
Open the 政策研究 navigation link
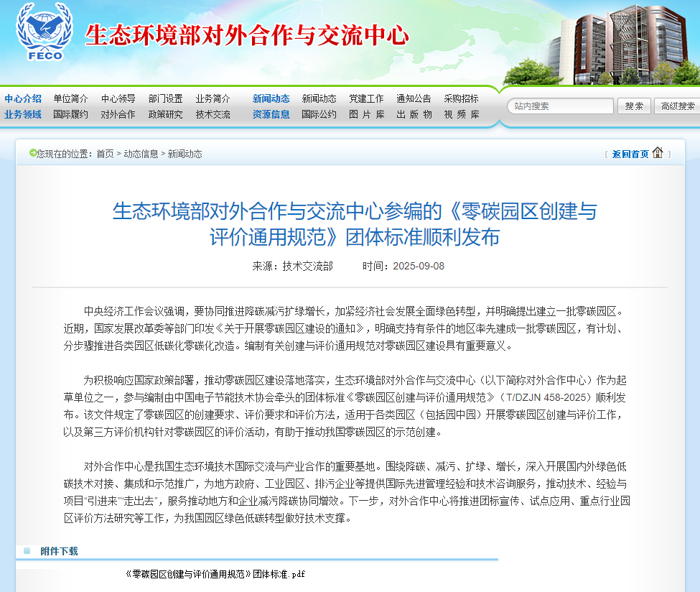click(165, 114)
